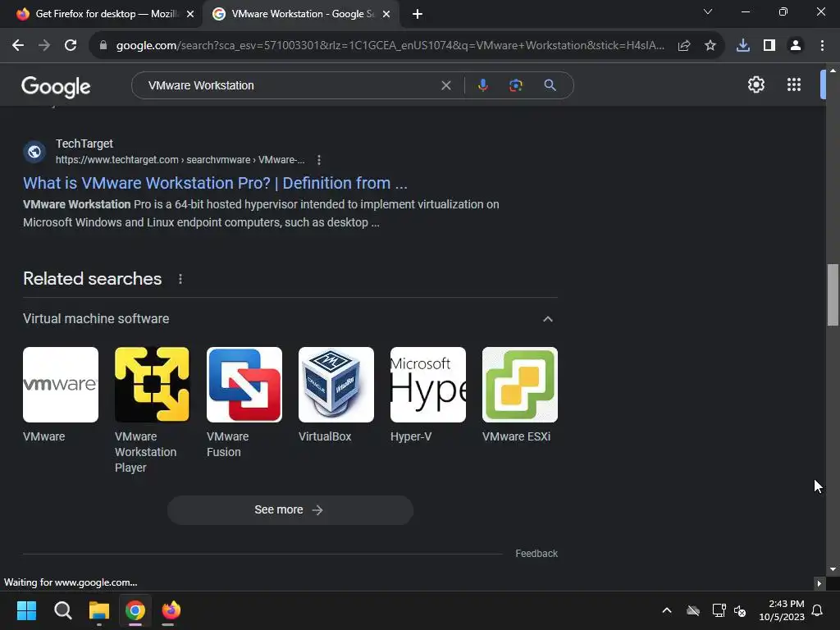Collapse Virtual machine software section
Viewport: 840px width, 630px height.
click(x=547, y=319)
